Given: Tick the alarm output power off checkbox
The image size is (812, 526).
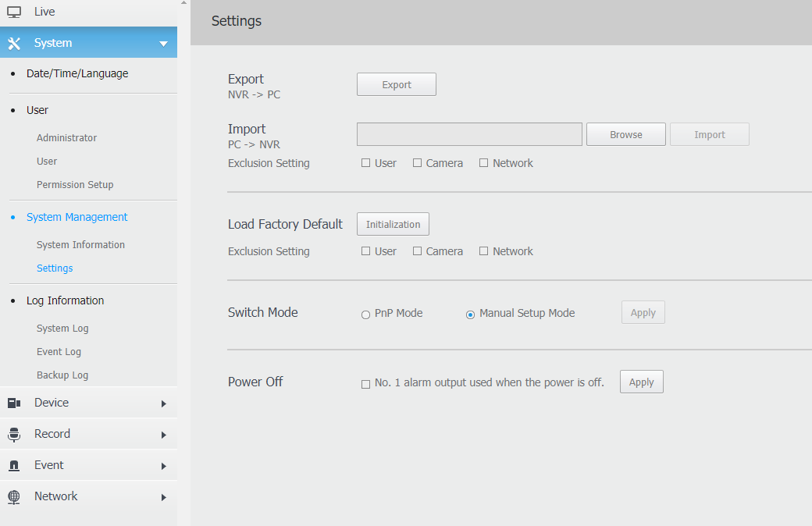Looking at the screenshot, I should point(365,384).
